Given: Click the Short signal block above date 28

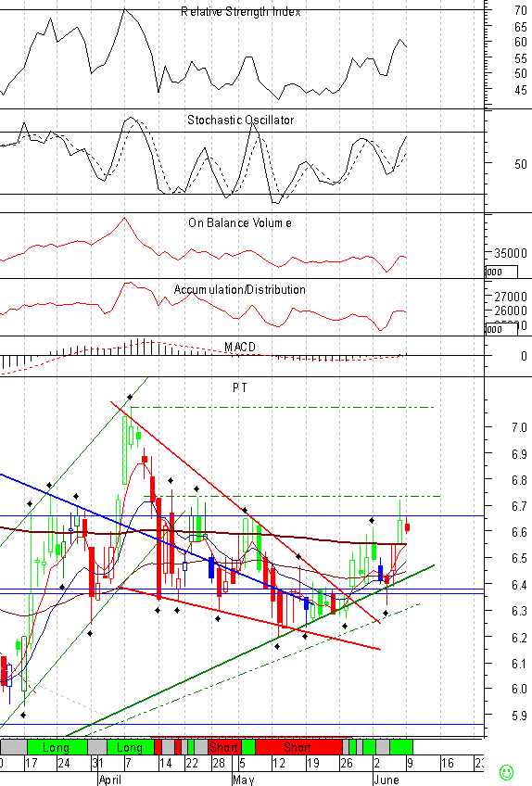Looking at the screenshot, I should [x=224, y=747].
